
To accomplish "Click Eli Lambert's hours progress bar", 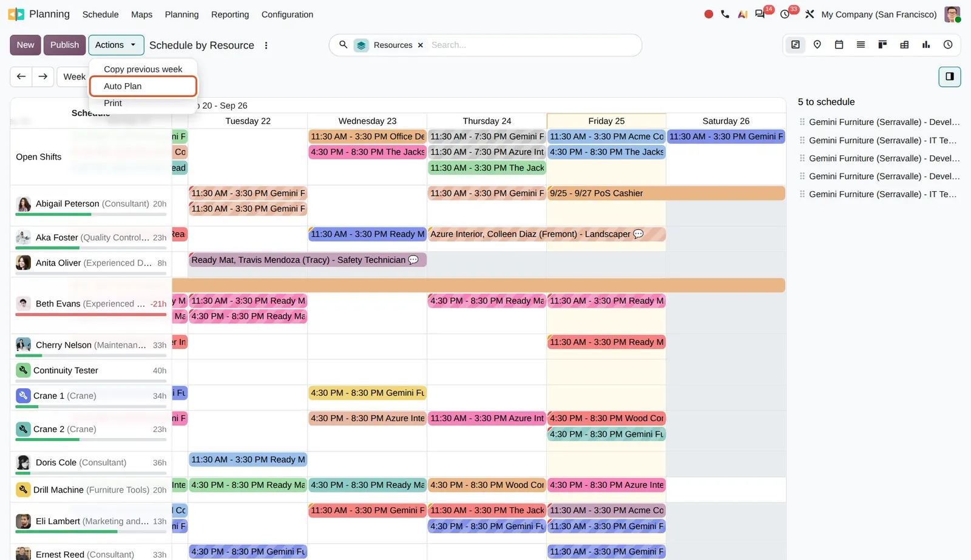I will (91, 531).
